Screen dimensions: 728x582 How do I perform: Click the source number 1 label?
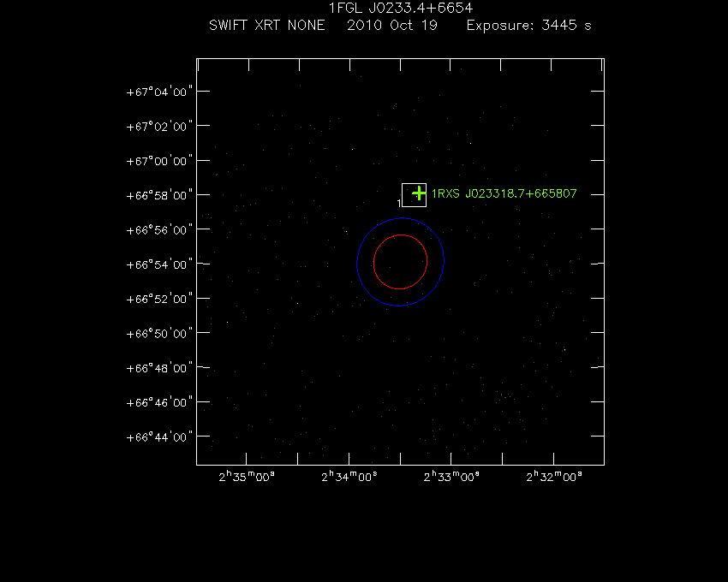[x=399, y=204]
